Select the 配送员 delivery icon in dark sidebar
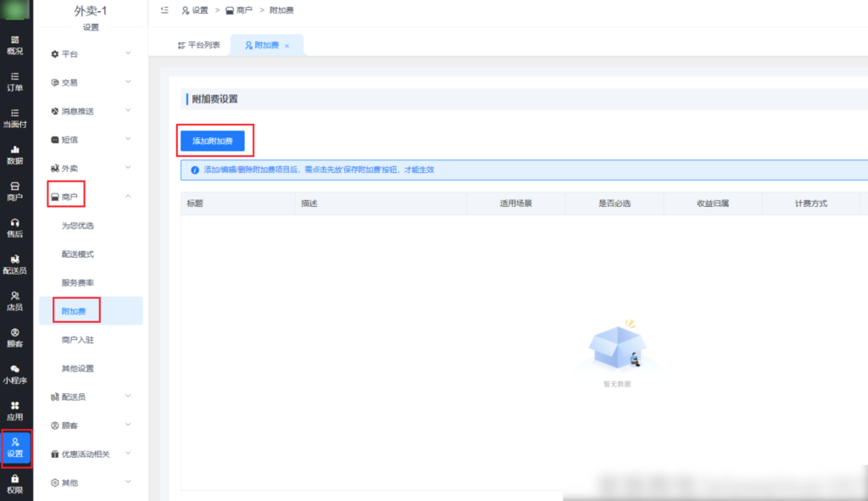This screenshot has width=868, height=501. click(x=14, y=264)
